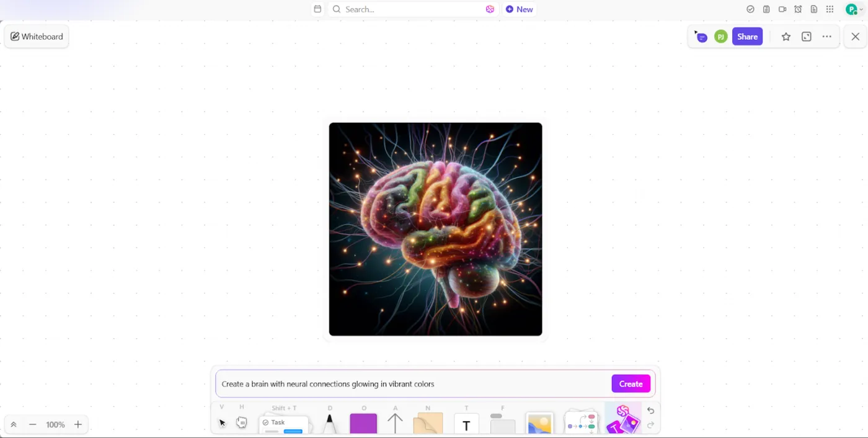Select the generated brain image
This screenshot has width=868, height=438.
[435, 229]
